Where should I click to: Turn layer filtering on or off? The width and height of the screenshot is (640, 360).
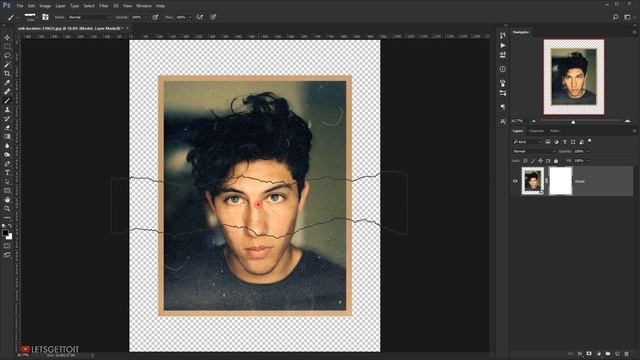[x=590, y=141]
